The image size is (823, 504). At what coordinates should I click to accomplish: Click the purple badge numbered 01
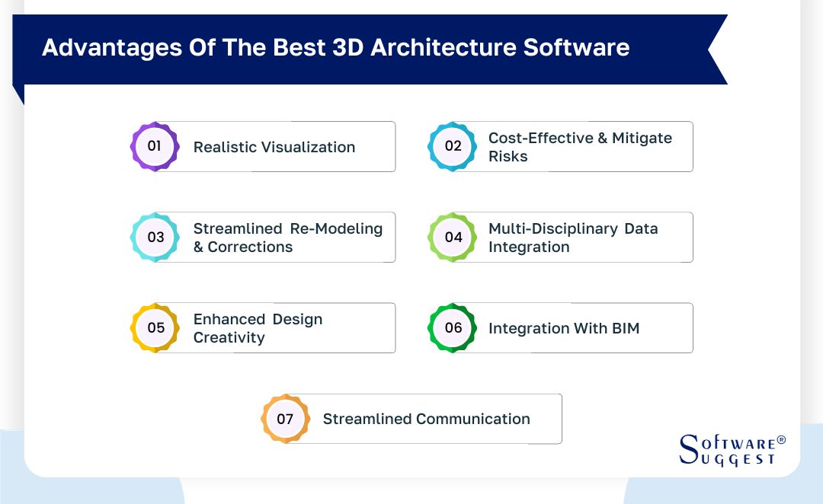click(x=155, y=146)
